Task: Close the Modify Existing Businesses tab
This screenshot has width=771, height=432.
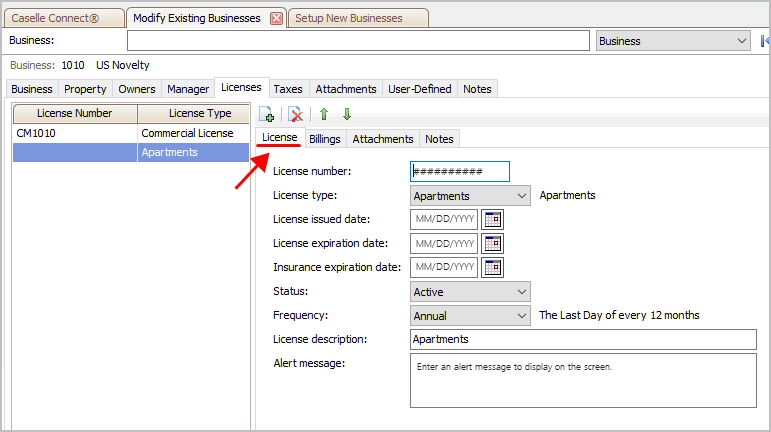Action: click(x=277, y=19)
